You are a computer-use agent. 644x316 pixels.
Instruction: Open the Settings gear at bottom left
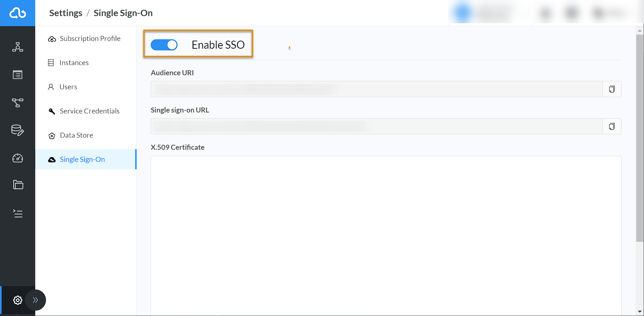tap(17, 300)
